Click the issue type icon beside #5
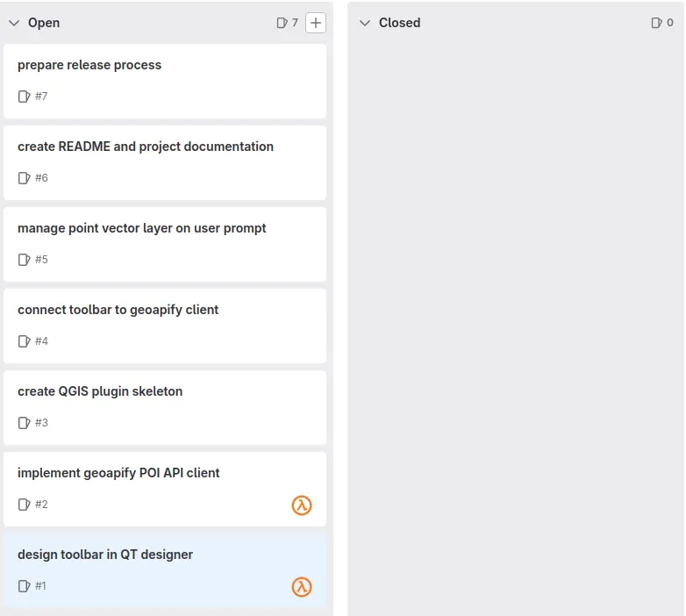This screenshot has height=616, width=686. pyautogui.click(x=24, y=260)
